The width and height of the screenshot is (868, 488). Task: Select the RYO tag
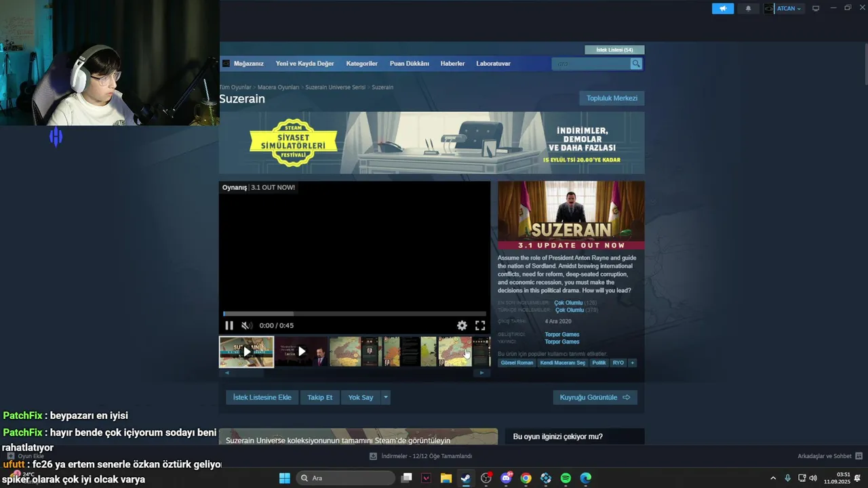[618, 363]
